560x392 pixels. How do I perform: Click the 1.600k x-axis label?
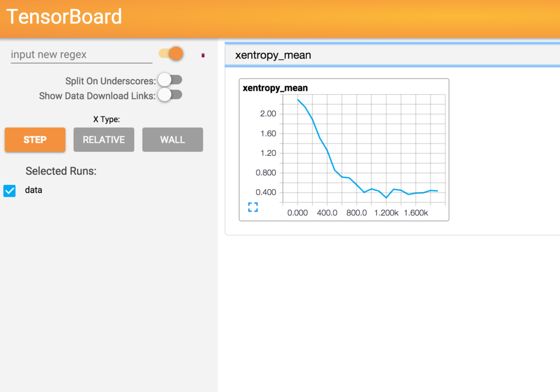coord(416,213)
